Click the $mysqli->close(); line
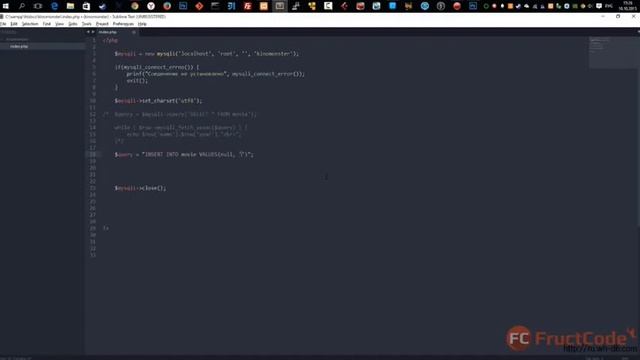The height and width of the screenshot is (360, 640). coord(140,188)
